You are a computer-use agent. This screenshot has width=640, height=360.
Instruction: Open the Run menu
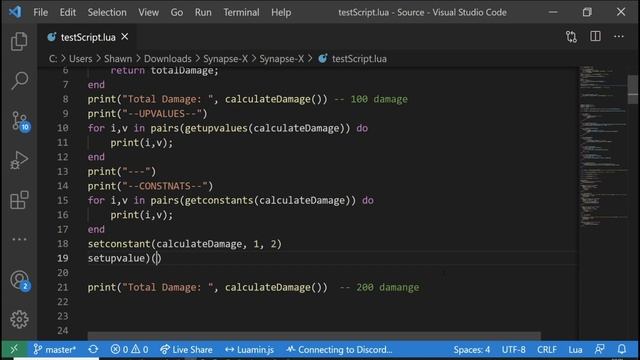pyautogui.click(x=203, y=12)
